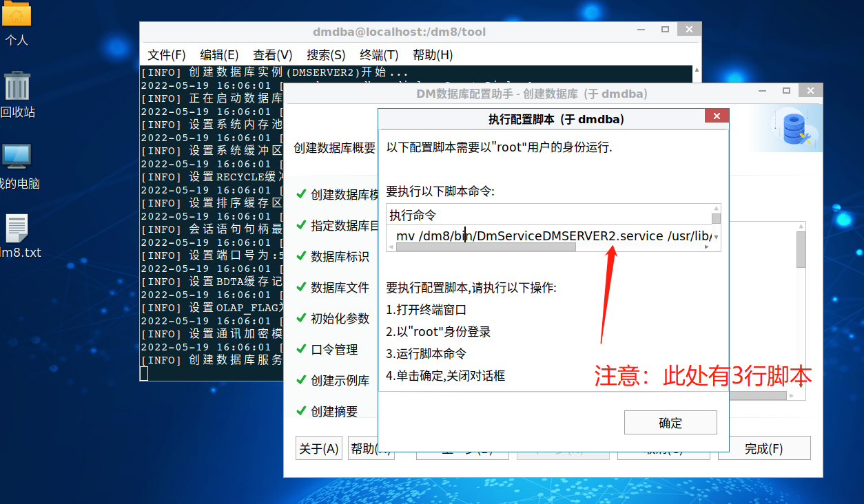864x504 pixels.
Task: Minimize the dmdba terminal window
Action: (x=642, y=30)
